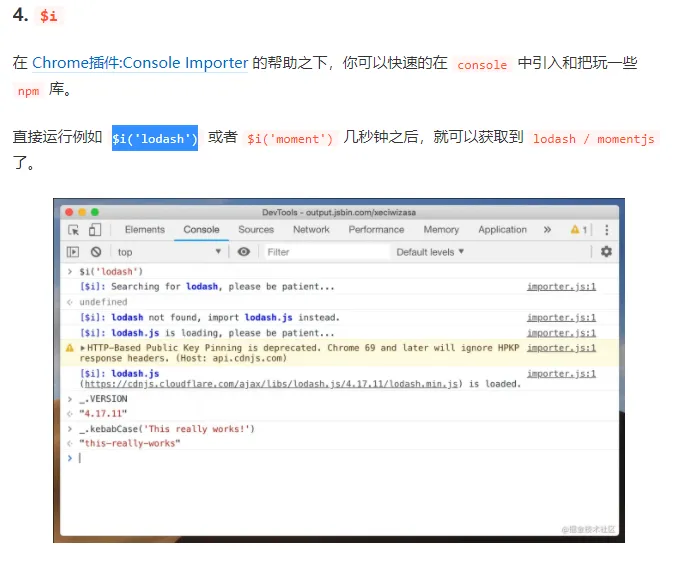Screen dimensions: 684x567
Task: Open the Chrome插件:Console Importer link
Action: [140, 63]
